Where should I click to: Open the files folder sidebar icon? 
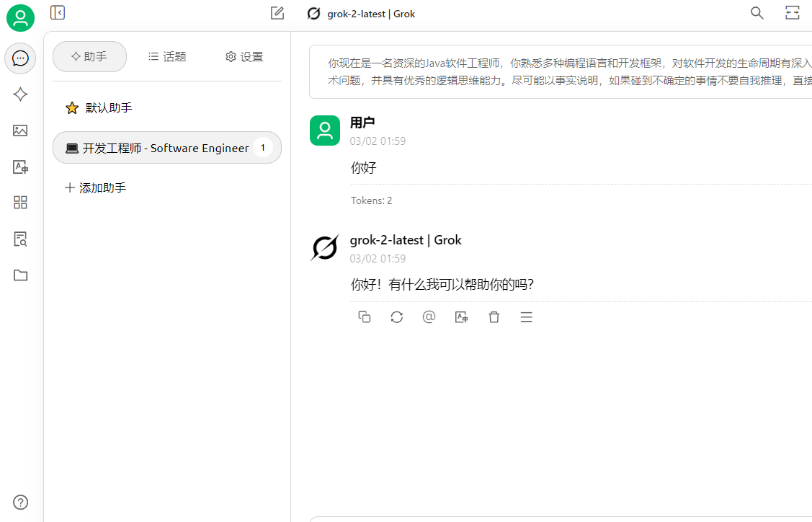tap(20, 275)
